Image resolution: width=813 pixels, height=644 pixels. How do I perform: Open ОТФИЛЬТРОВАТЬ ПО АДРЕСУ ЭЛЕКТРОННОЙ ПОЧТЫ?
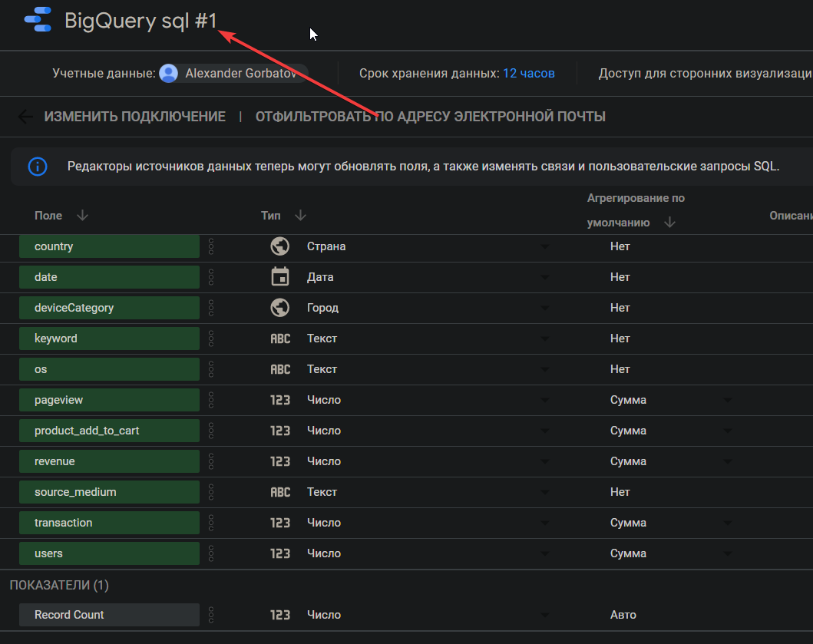(431, 117)
